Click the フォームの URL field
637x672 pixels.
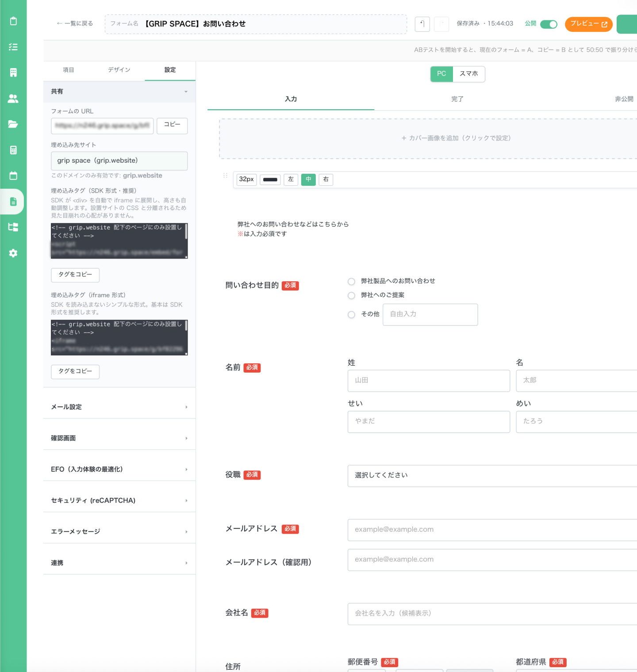click(x=102, y=126)
